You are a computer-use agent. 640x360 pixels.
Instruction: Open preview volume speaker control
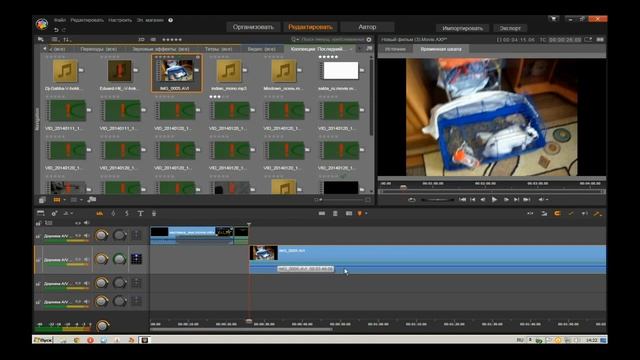click(x=541, y=200)
